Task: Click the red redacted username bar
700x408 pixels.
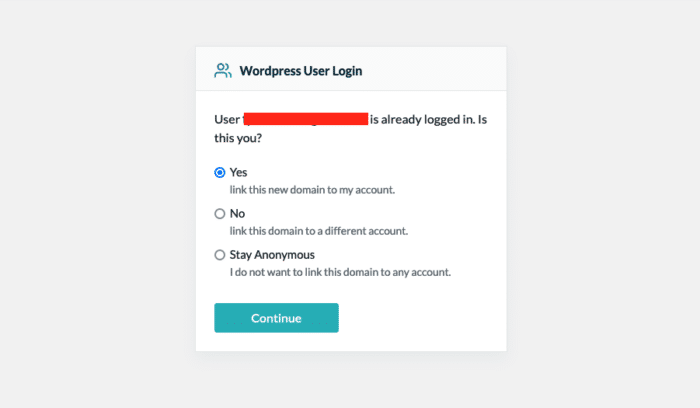Action: [x=305, y=119]
